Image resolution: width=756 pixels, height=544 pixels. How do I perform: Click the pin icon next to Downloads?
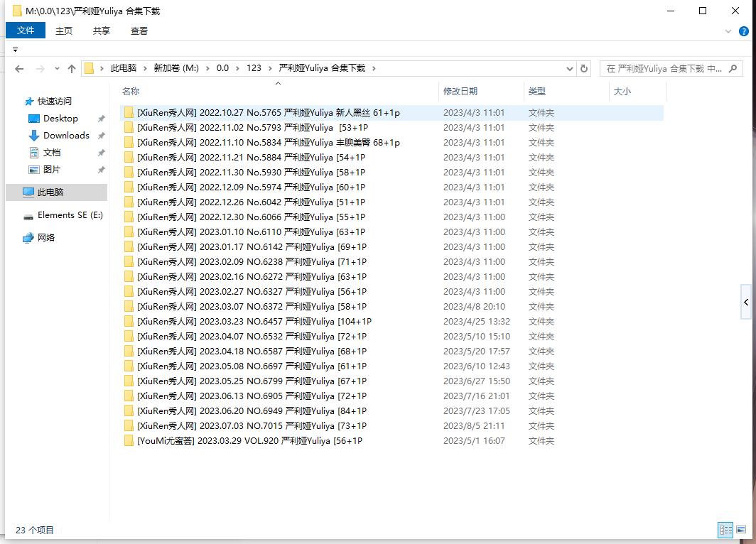(101, 136)
